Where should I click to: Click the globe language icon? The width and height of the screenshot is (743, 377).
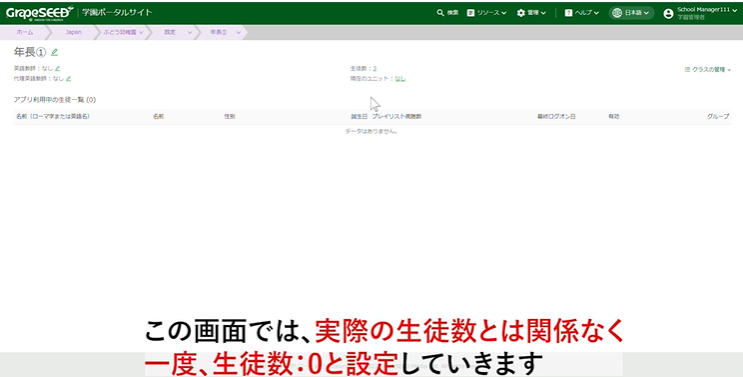(617, 13)
